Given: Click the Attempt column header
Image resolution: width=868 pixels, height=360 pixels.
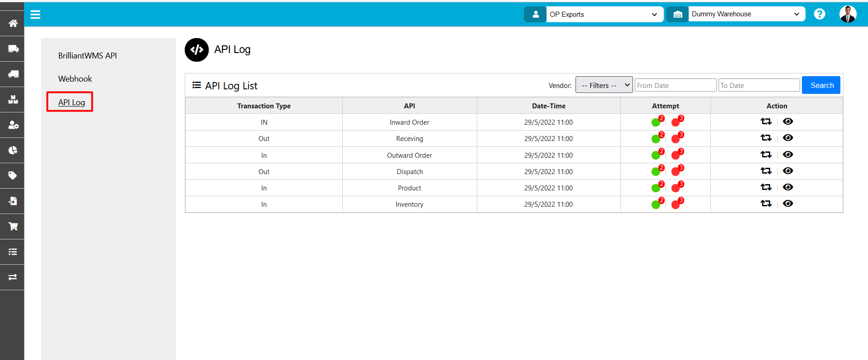Looking at the screenshot, I should (x=666, y=106).
